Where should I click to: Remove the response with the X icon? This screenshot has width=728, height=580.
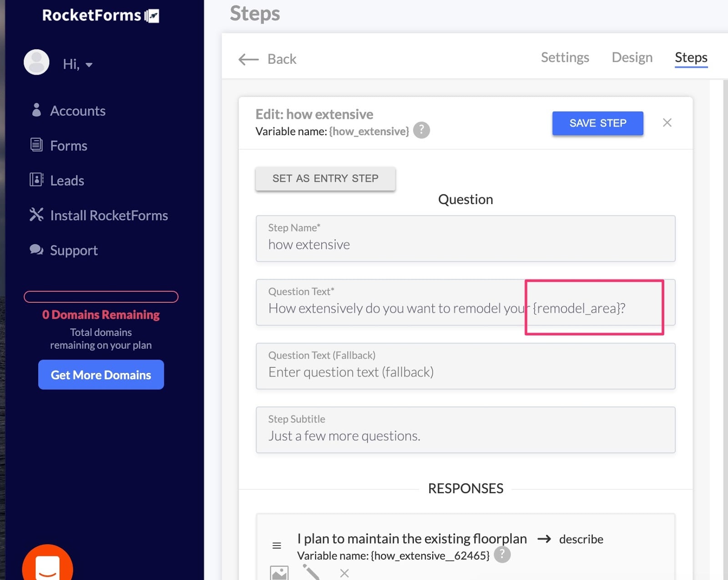[345, 574]
